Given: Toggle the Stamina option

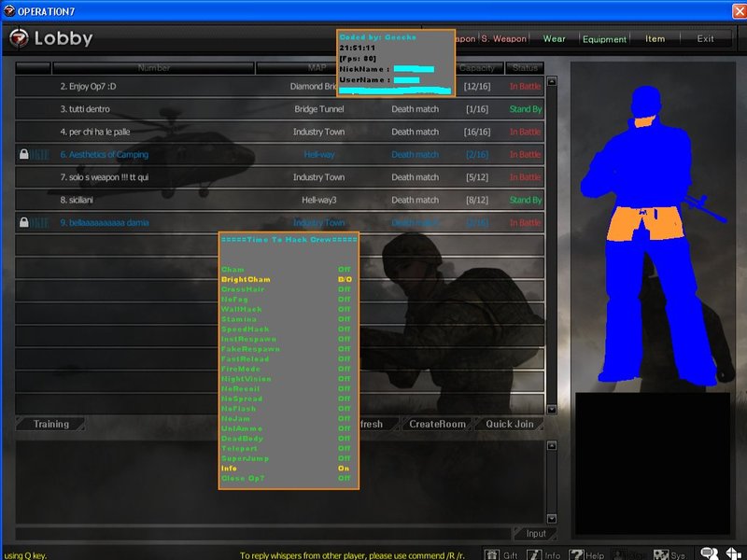Looking at the screenshot, I should coord(287,319).
